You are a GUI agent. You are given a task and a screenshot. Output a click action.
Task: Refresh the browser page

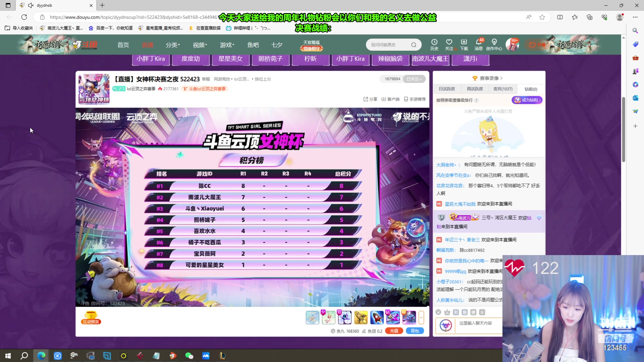(24, 17)
